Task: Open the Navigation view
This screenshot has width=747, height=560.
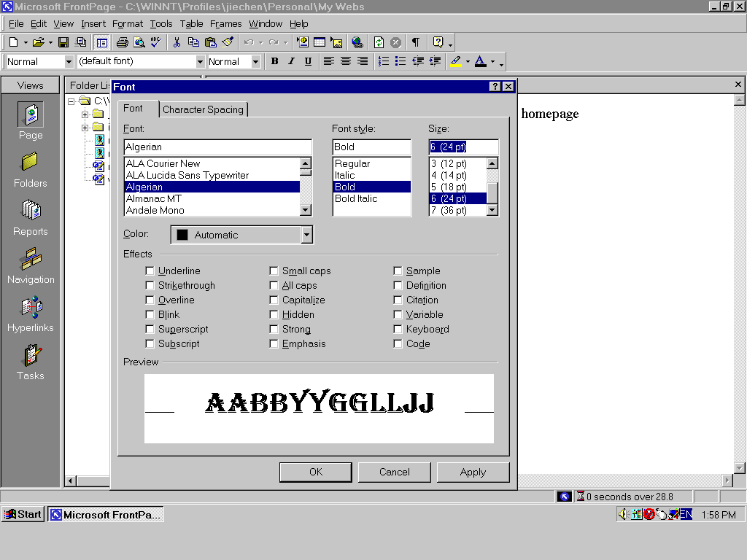Action: pyautogui.click(x=31, y=265)
